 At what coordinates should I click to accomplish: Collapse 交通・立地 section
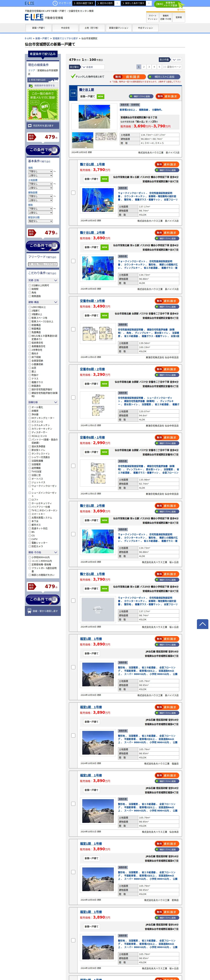[x=43, y=280]
